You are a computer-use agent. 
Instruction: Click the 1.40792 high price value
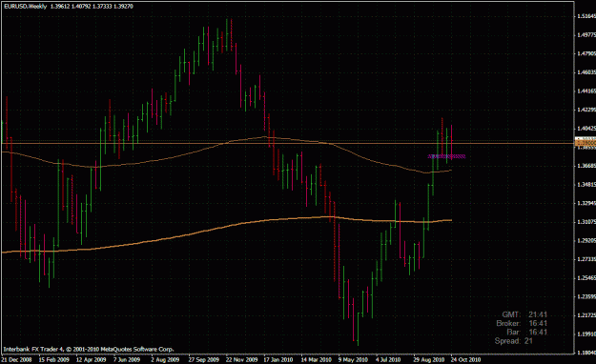[x=81, y=7]
